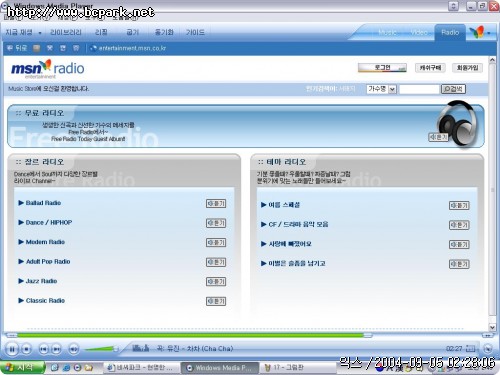Screen dimensions: 500x375
Task: Select the Radio tab
Action: 450,32
